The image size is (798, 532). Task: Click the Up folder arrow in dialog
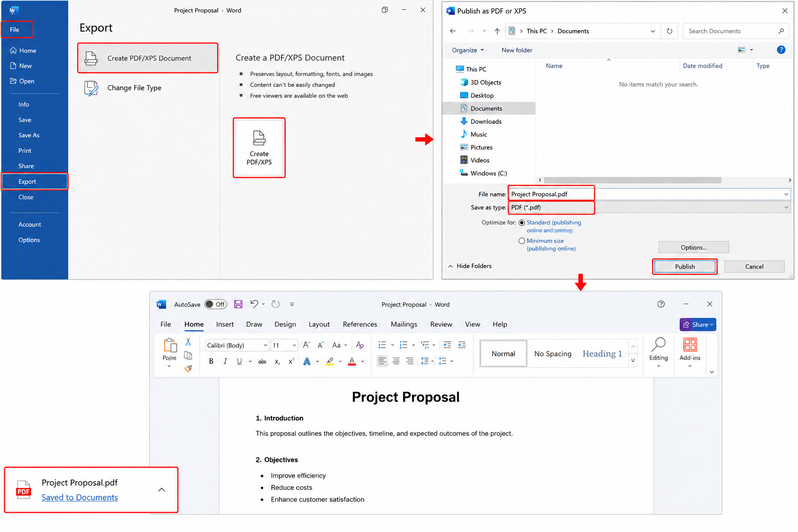(497, 31)
